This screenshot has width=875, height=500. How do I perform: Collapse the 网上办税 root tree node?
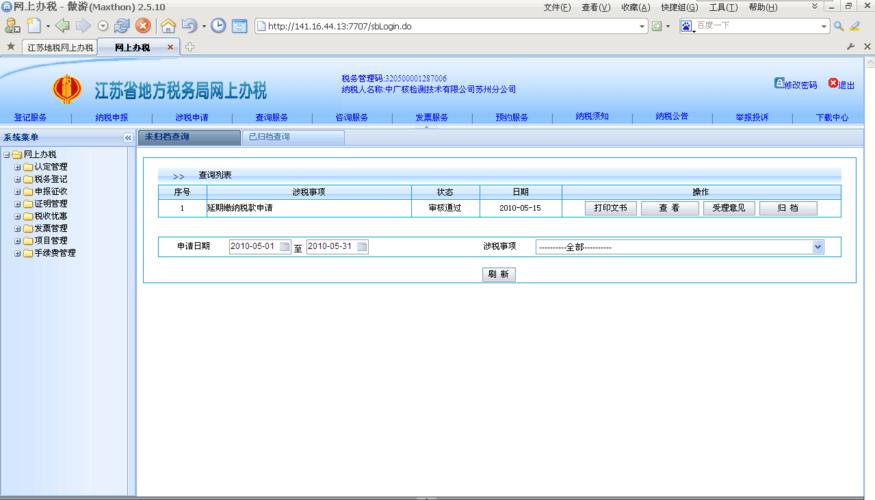(7, 155)
